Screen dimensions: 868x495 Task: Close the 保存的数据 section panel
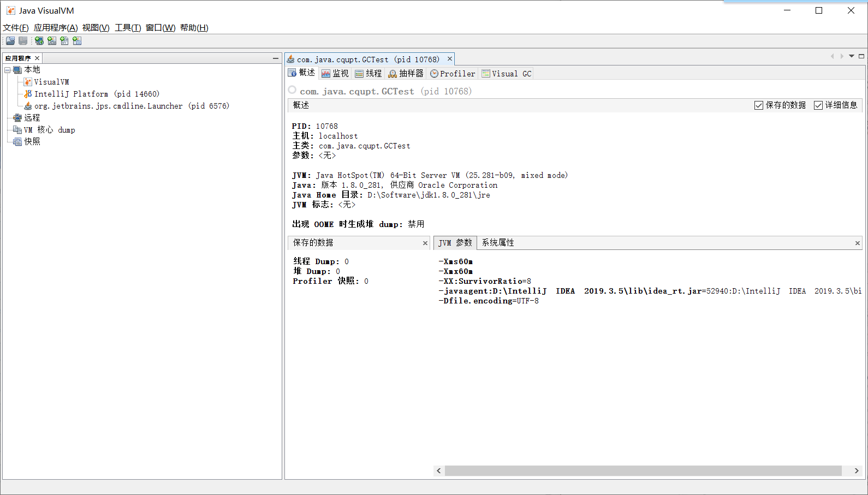tap(425, 243)
